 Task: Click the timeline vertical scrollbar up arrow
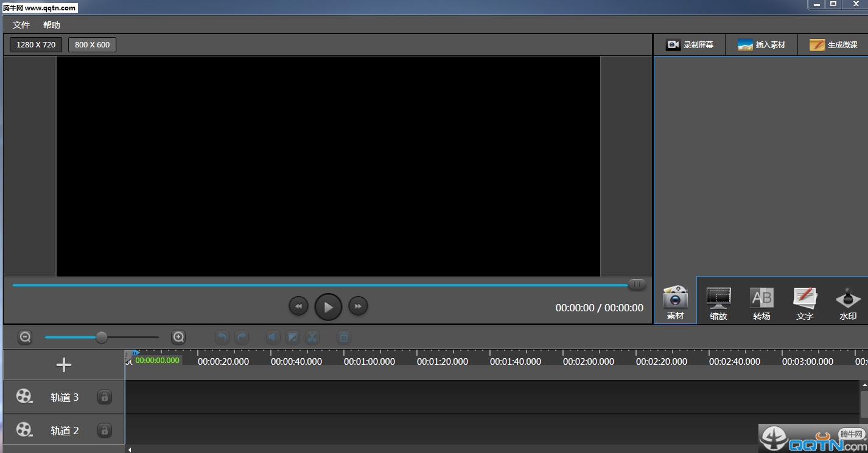click(864, 385)
